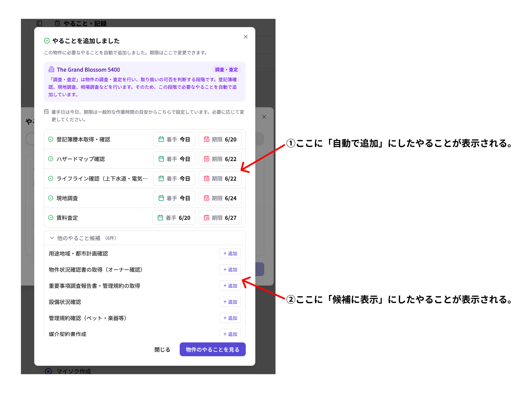This screenshot has width=532, height=393.
Task: Toggle check icon for ハザードマップ確認
Action: (x=51, y=159)
